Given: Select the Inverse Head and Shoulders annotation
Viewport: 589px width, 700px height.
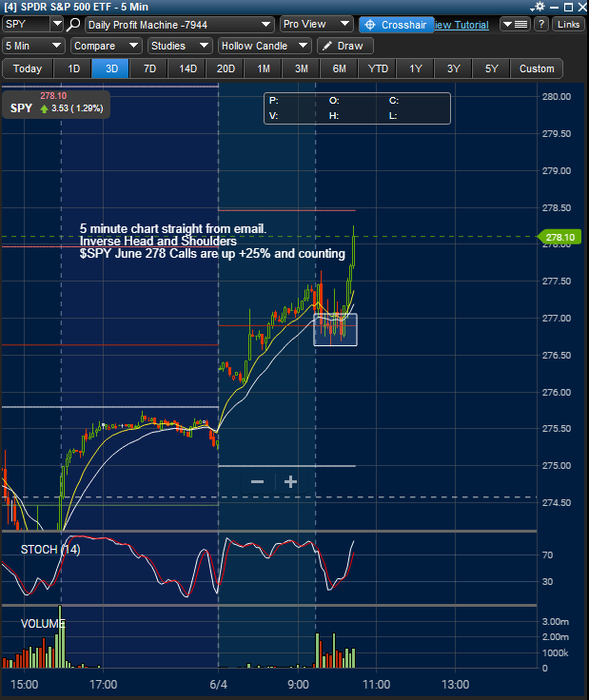Looking at the screenshot, I should [158, 241].
